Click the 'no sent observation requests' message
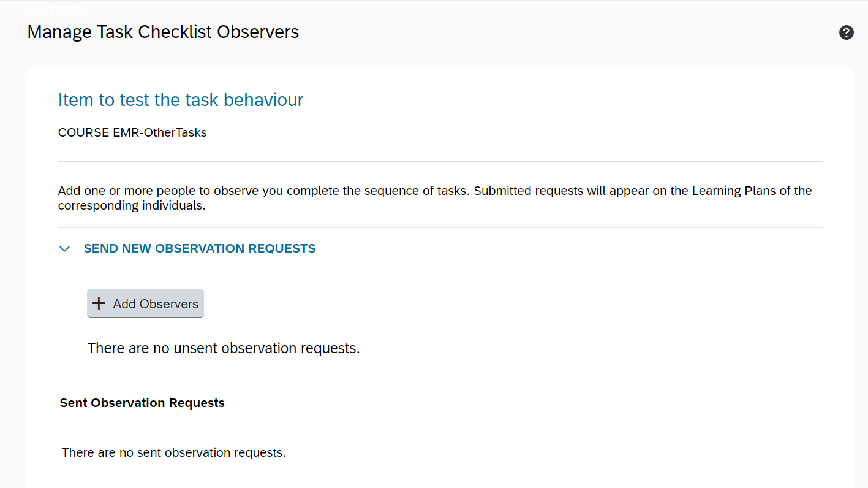The height and width of the screenshot is (488, 868). 174,452
